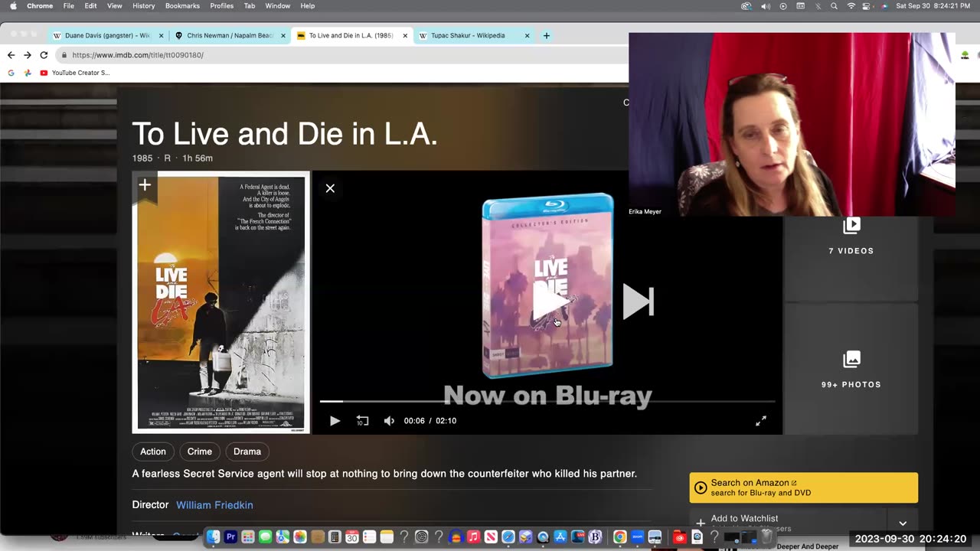Open the movie poster image
The height and width of the screenshot is (551, 980).
point(221,302)
